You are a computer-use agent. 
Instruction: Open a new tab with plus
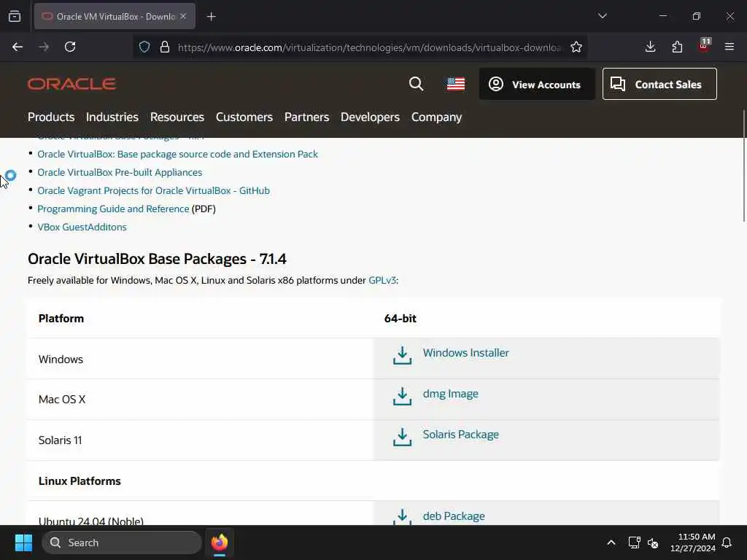coord(212,17)
